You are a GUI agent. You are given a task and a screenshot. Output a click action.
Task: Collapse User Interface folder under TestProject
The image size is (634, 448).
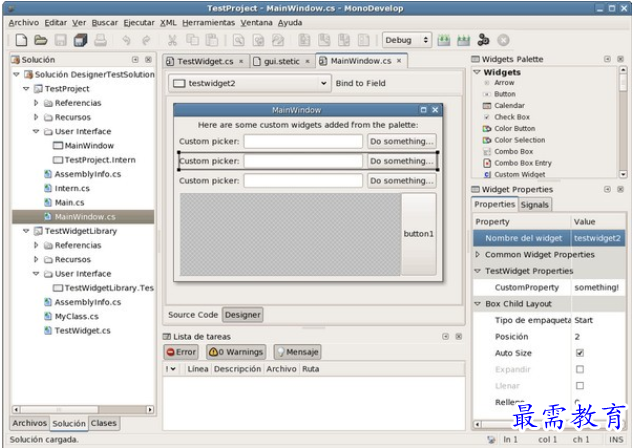coord(36,131)
